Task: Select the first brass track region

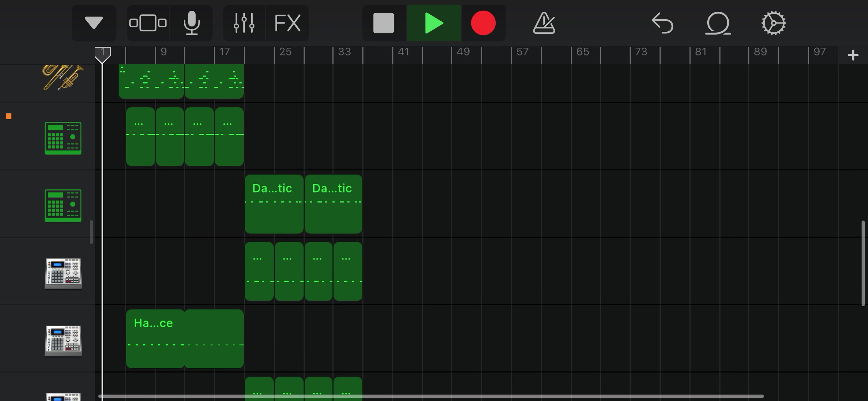Action: (x=151, y=81)
